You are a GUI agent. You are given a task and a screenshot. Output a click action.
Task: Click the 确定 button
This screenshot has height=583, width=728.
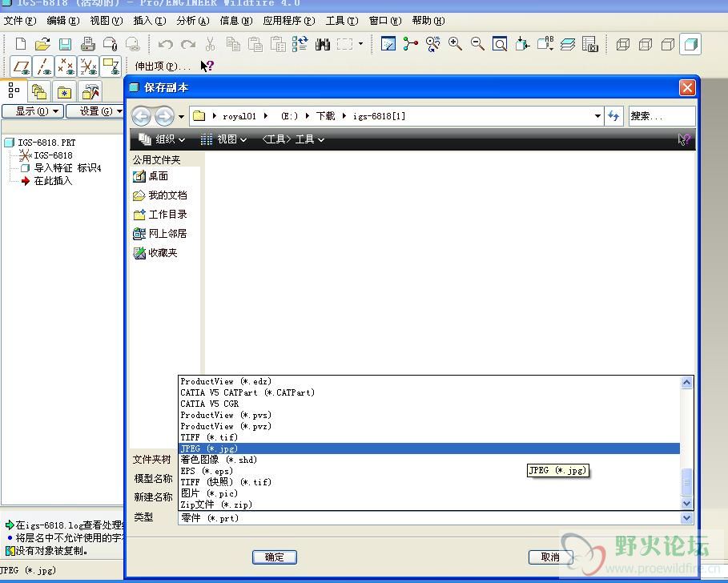pyautogui.click(x=275, y=557)
